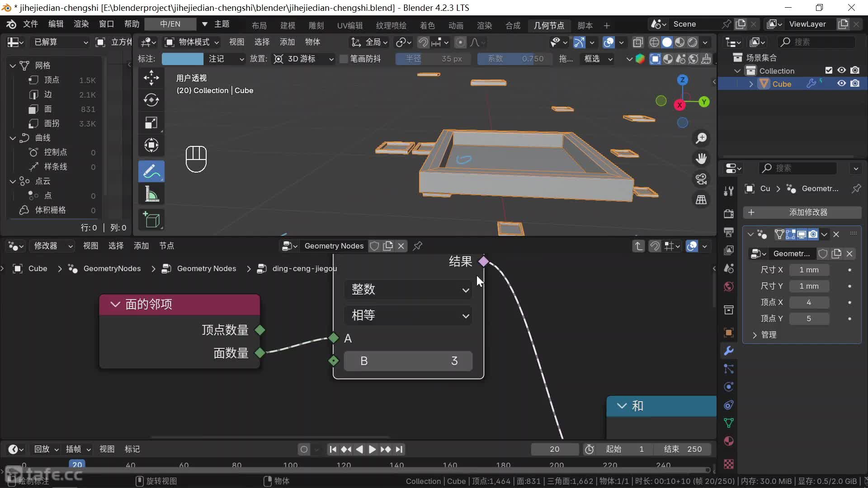Collapse the 面的邻项 node
Image resolution: width=868 pixels, height=488 pixels.
tap(115, 305)
